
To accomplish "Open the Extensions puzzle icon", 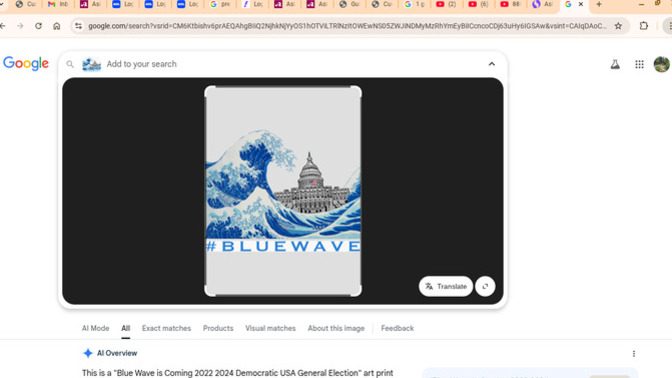I will 644,26.
